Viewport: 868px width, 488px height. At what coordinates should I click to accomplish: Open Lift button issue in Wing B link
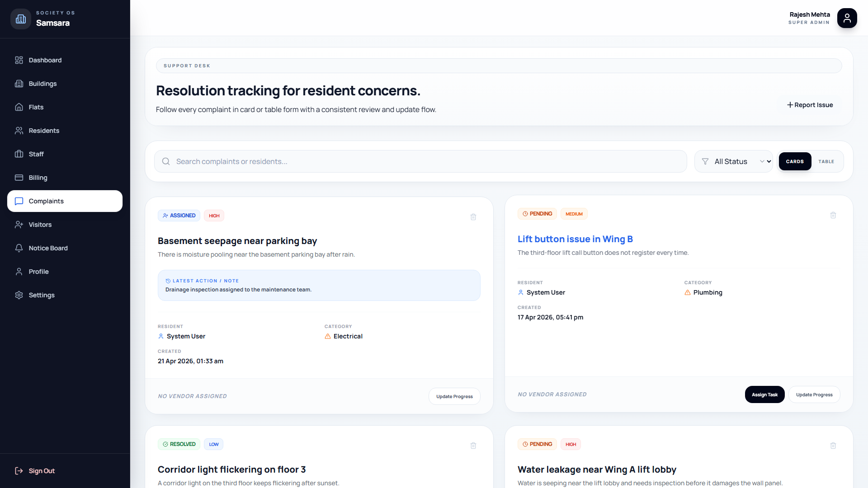coord(575,239)
